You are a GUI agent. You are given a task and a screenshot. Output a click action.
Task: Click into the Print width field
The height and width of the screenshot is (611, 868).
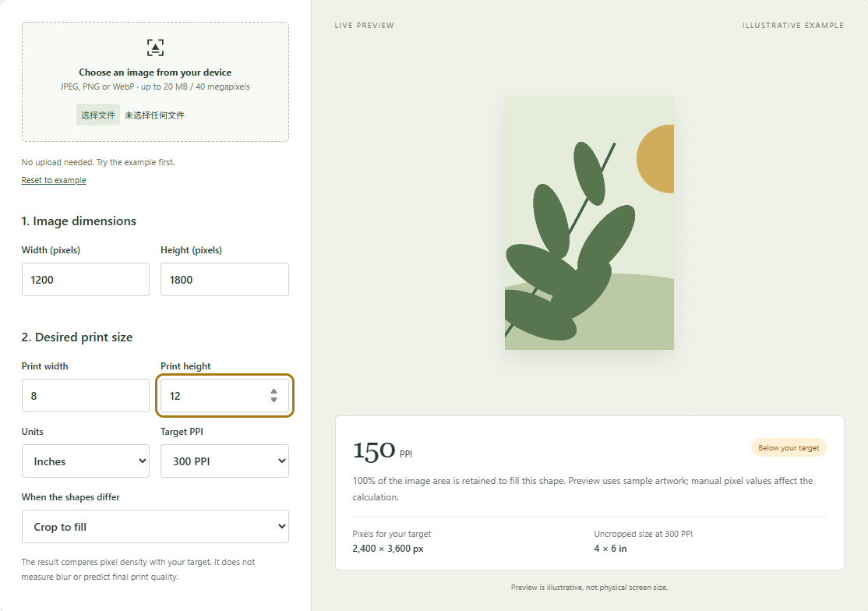86,396
